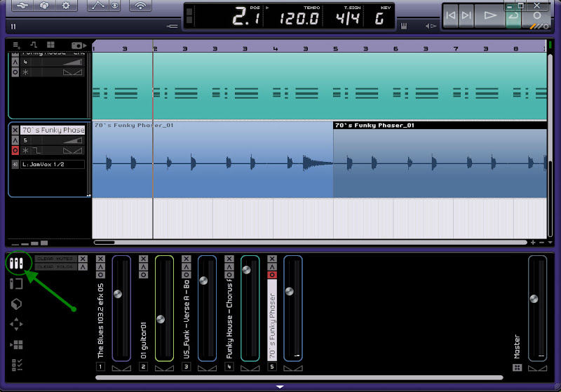
Task: Solo The Blues channel in mixer
Action: coord(100,266)
